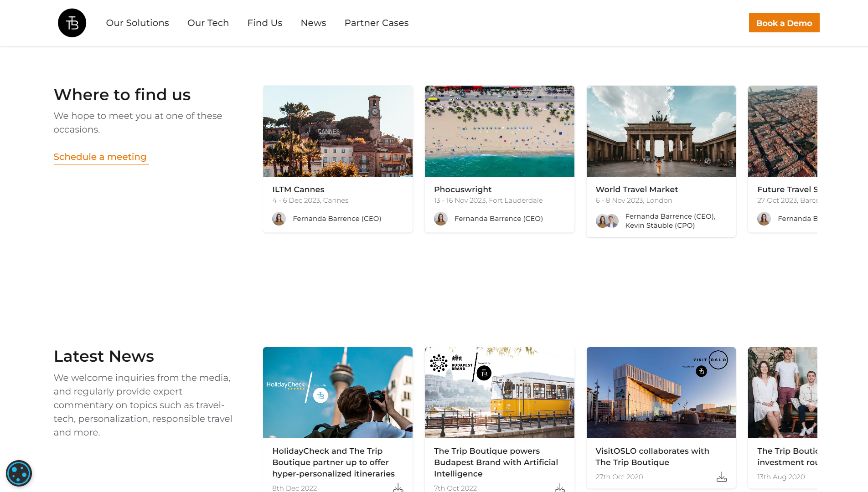Open Partner Cases navigation item
Image resolution: width=868 pixels, height=492 pixels.
(377, 23)
